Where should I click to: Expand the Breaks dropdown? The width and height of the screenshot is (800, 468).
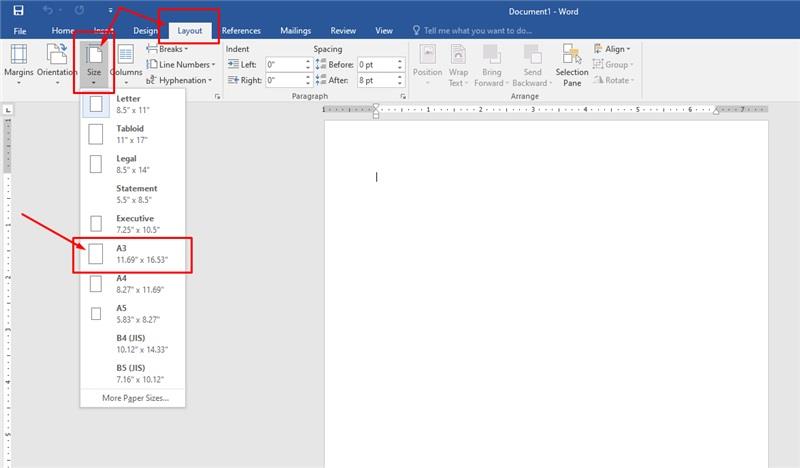167,49
